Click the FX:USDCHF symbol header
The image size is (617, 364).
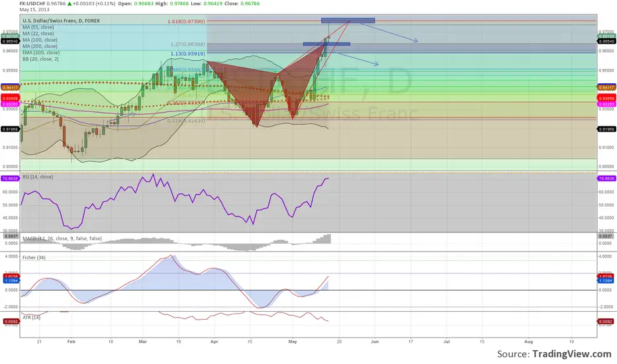[32, 3]
